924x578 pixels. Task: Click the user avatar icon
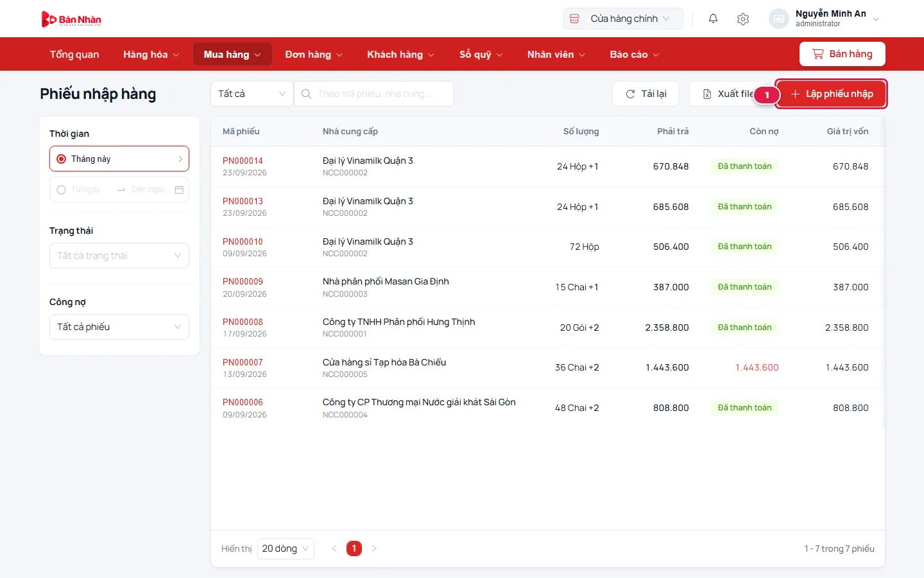point(778,19)
